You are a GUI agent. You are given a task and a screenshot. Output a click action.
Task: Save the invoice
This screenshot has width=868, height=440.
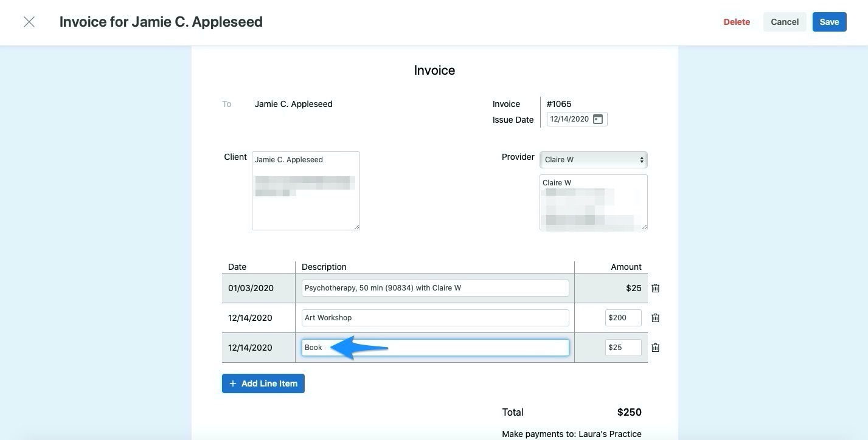tap(829, 21)
